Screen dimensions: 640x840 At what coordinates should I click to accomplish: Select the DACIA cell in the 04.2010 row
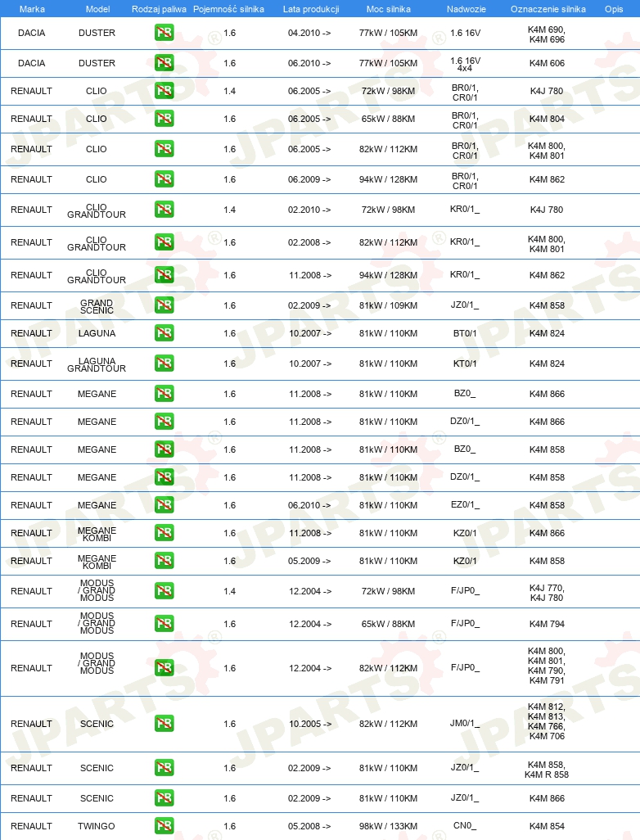pos(32,33)
